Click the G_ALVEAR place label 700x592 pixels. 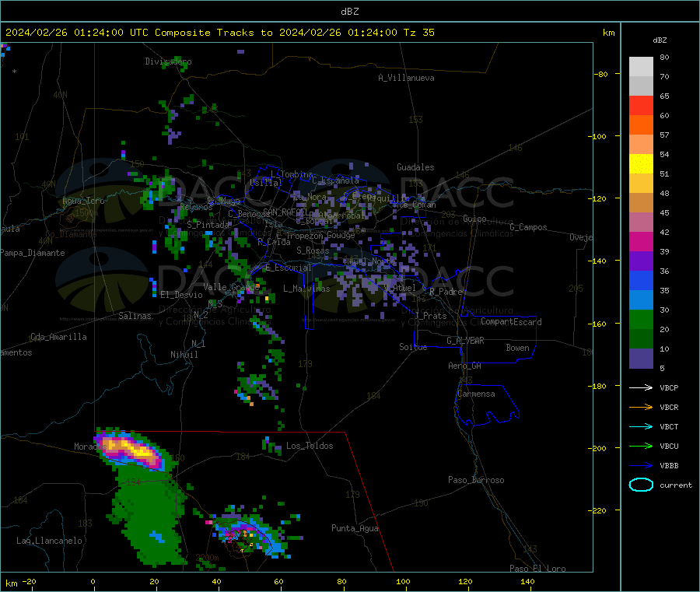click(465, 341)
